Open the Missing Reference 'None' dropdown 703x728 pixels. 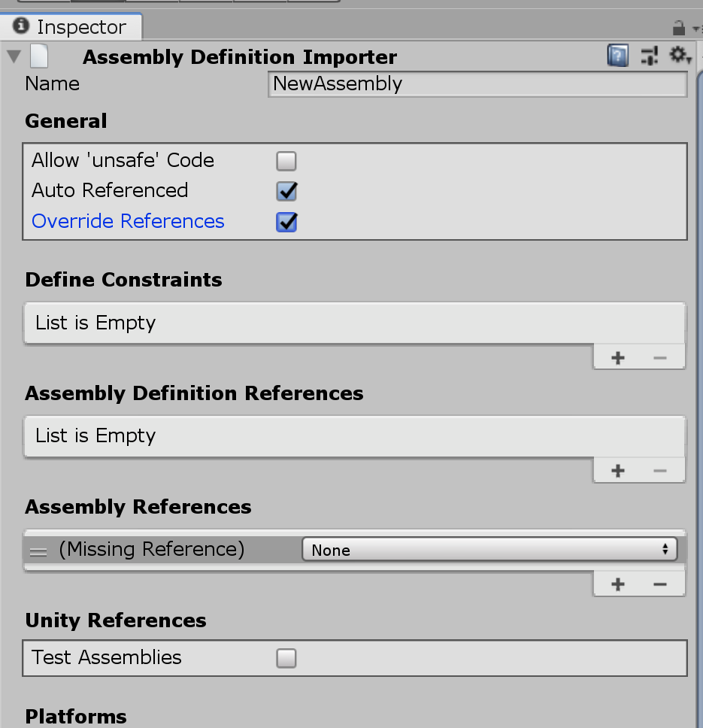[x=489, y=550]
